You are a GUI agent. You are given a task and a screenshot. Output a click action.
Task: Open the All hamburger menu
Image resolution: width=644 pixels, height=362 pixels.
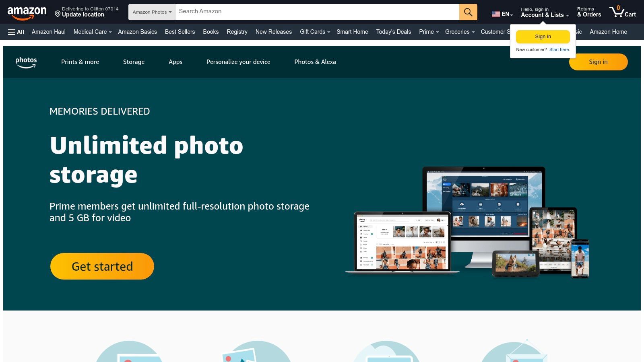[16, 32]
